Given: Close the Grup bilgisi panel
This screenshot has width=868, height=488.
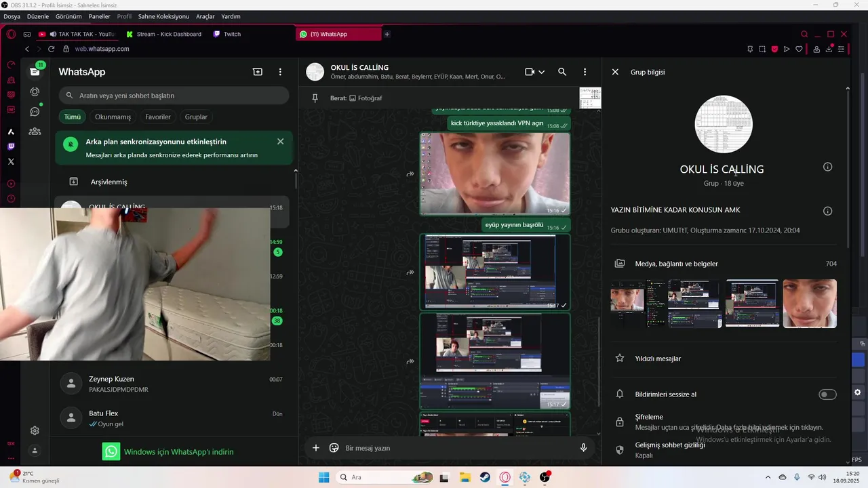Looking at the screenshot, I should (x=615, y=72).
